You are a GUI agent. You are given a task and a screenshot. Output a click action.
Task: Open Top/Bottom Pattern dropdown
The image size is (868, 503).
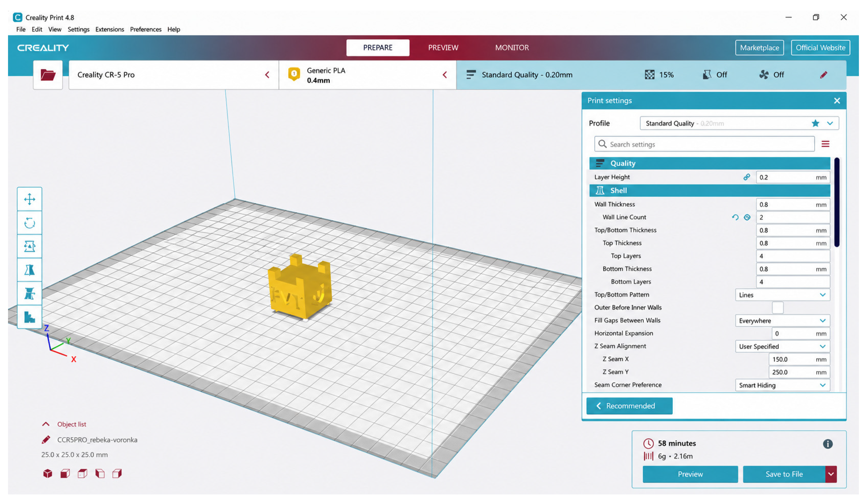coord(783,295)
